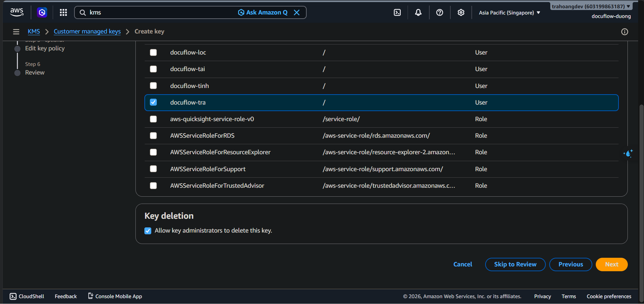Click the AWSServiceRoleForRDS name
644x304 pixels.
pyautogui.click(x=202, y=136)
